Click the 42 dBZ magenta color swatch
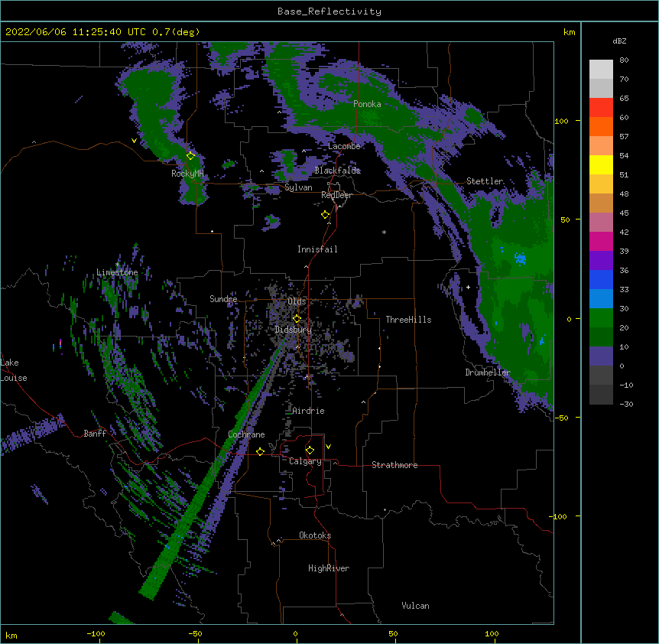The width and height of the screenshot is (659, 644). click(601, 241)
